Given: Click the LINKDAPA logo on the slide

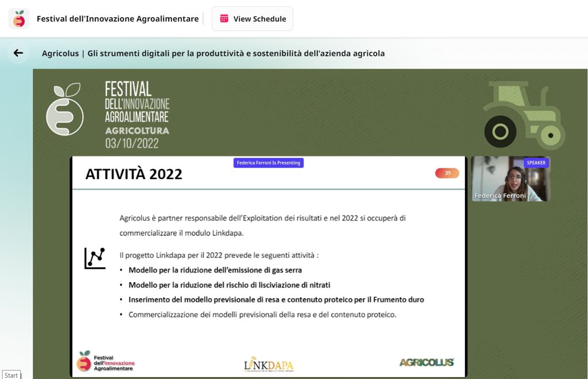Looking at the screenshot, I should 269,365.
